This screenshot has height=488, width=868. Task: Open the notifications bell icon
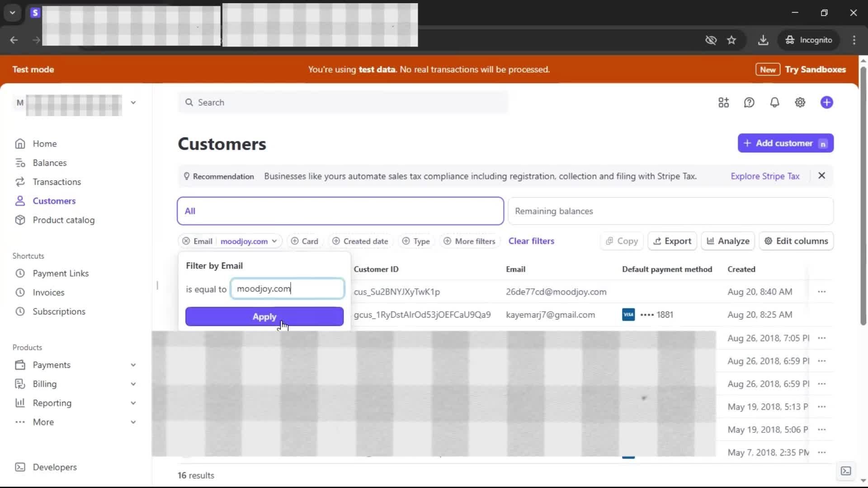click(x=774, y=103)
